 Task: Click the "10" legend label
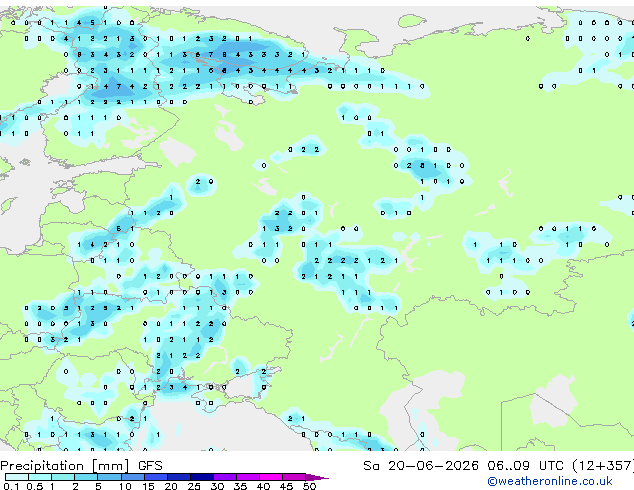pyautogui.click(x=125, y=486)
